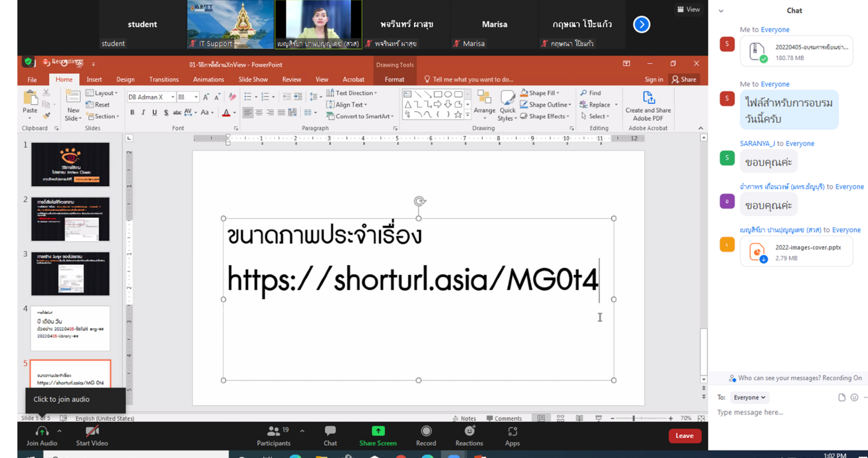Image resolution: width=868 pixels, height=458 pixels.
Task: Click the Numbering list icon
Action: pos(265,97)
